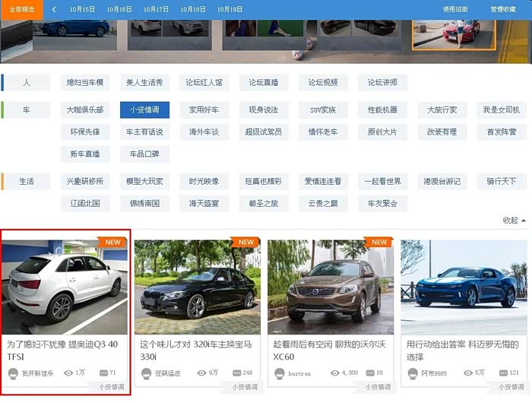Viewport: 532px width, 403px height.
Task: Open the 情怀老车 category
Action: (x=323, y=132)
